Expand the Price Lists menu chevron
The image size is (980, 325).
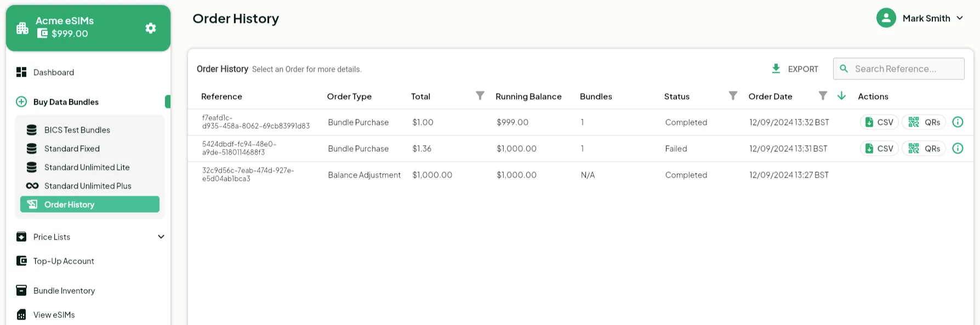click(161, 237)
